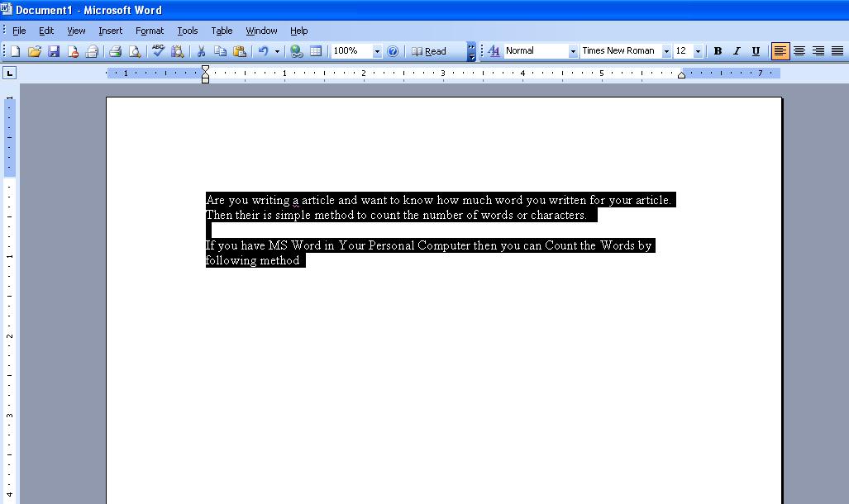
Task: Cut the highlighted text
Action: tap(201, 50)
